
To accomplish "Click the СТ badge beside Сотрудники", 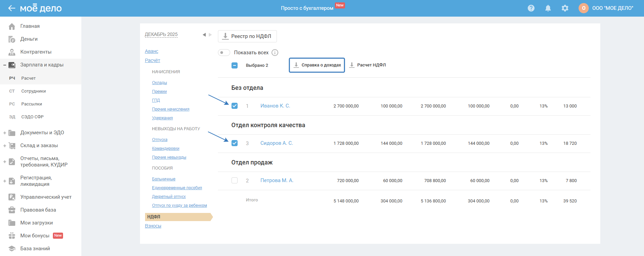I will pyautogui.click(x=12, y=91).
